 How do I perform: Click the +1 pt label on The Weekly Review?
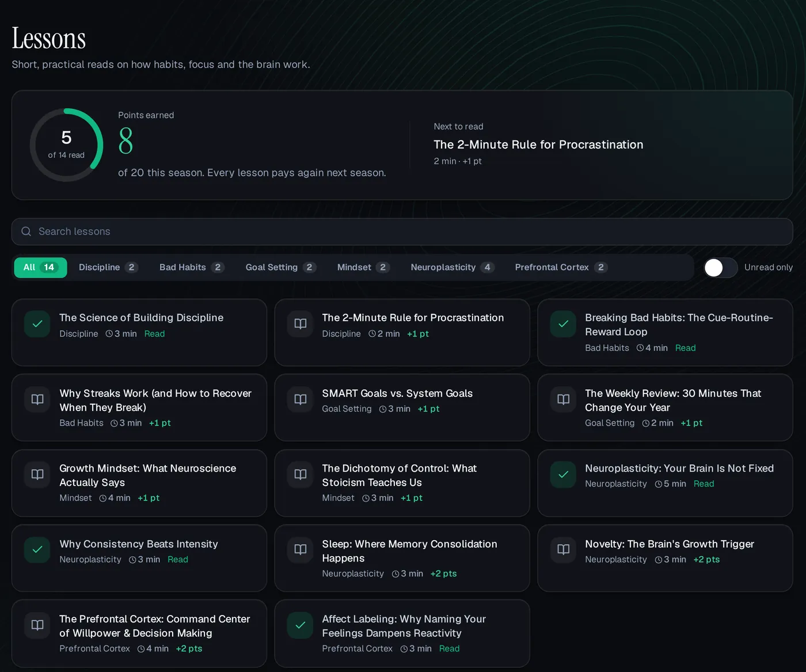tap(691, 423)
